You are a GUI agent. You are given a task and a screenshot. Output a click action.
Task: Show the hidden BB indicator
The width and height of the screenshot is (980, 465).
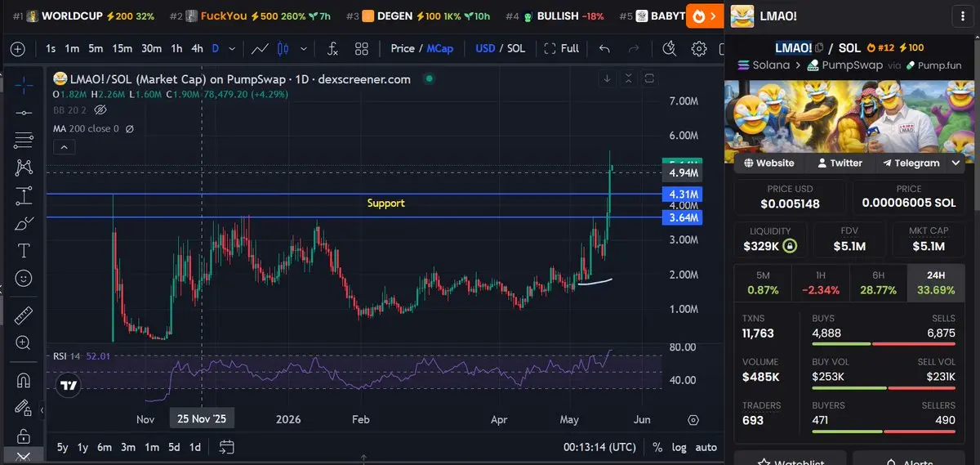tap(100, 110)
